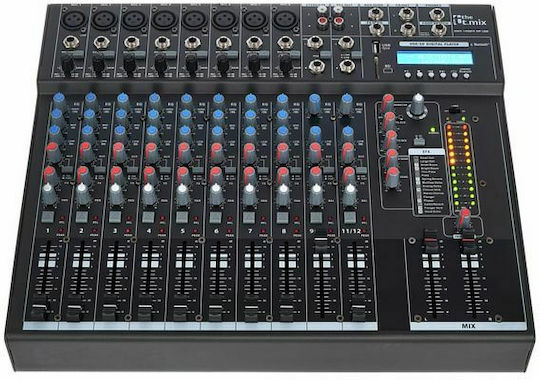The height and width of the screenshot is (380, 540).
Task: Tap the leftmost button under the LCD display
Action: (x=407, y=74)
